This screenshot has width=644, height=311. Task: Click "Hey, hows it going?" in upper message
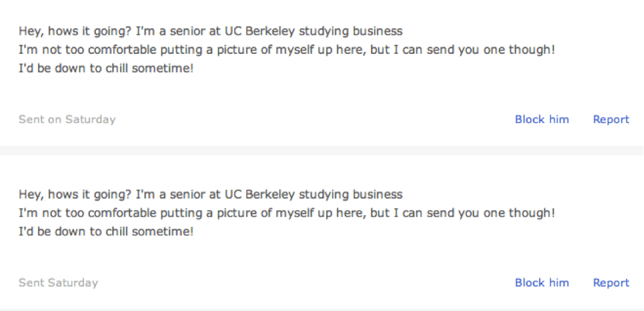pos(75,31)
